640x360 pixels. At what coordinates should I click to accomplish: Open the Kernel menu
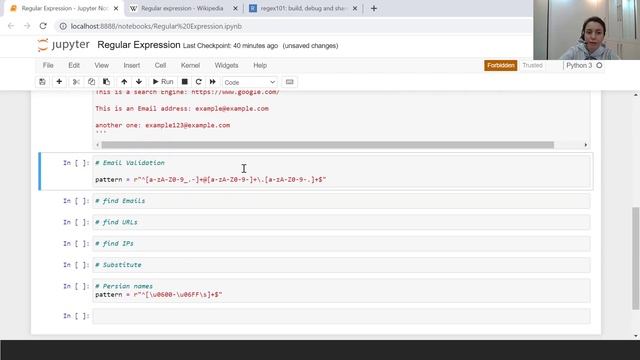190,65
